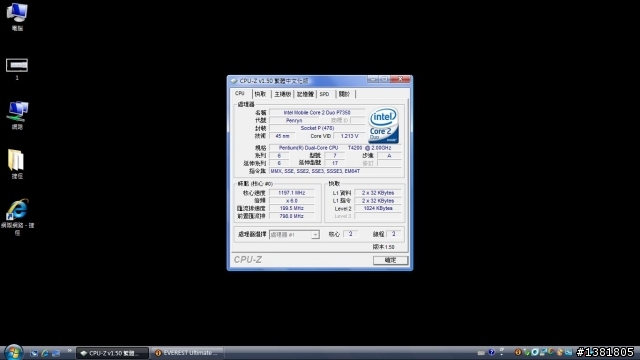
Task: Click the specification field Pentium(R) Dual-Core CPU
Action: (335, 148)
